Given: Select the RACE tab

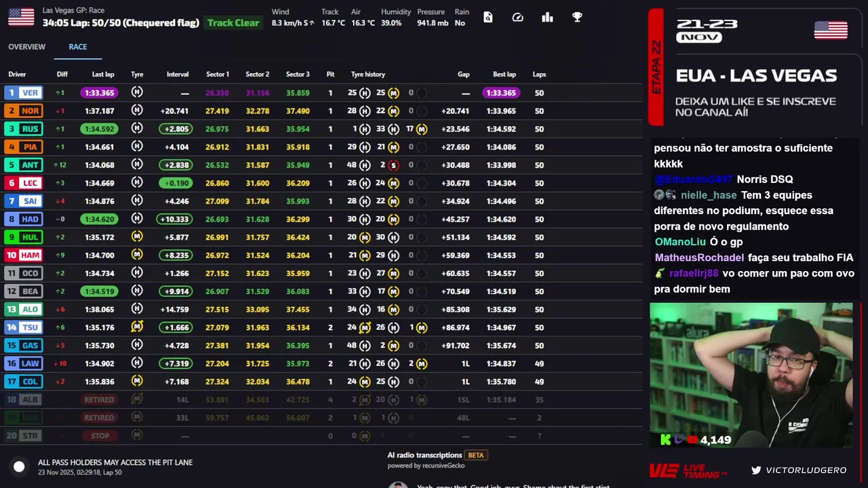Looking at the screenshot, I should [78, 47].
